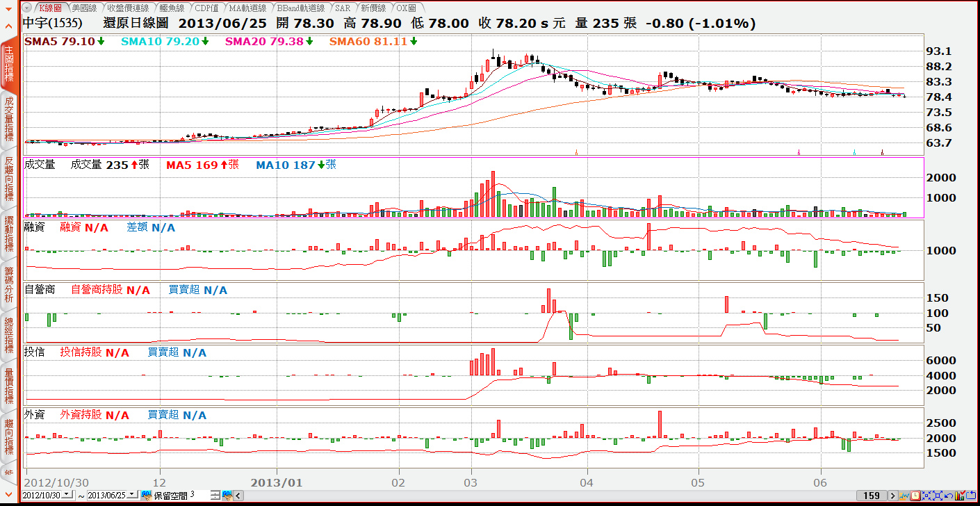The width and height of the screenshot is (980, 506).
Task: Click the dark red event marker below June candles
Action: pyautogui.click(x=882, y=152)
